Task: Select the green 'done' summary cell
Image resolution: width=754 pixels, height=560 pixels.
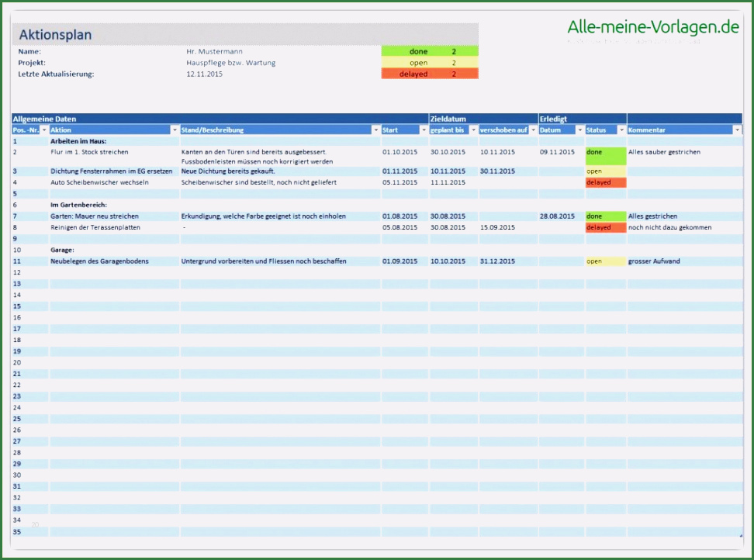Action: tap(429, 51)
